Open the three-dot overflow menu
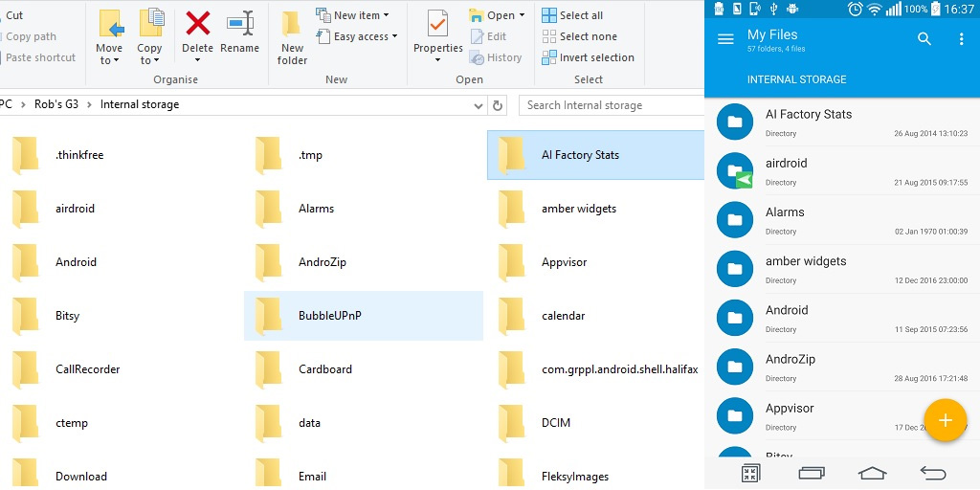980x490 pixels. [961, 38]
